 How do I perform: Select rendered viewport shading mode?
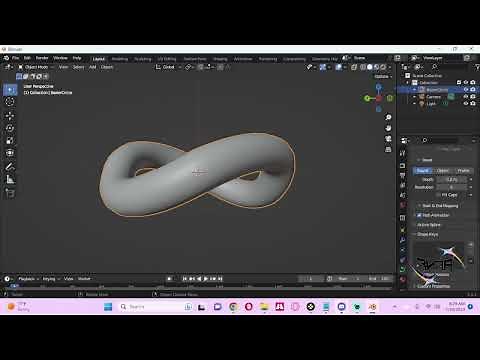[383, 67]
